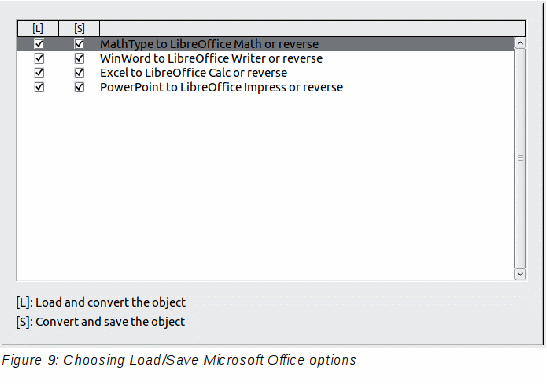Click the Load and convert legend text
This screenshot has width=547, height=387.
pos(101,303)
